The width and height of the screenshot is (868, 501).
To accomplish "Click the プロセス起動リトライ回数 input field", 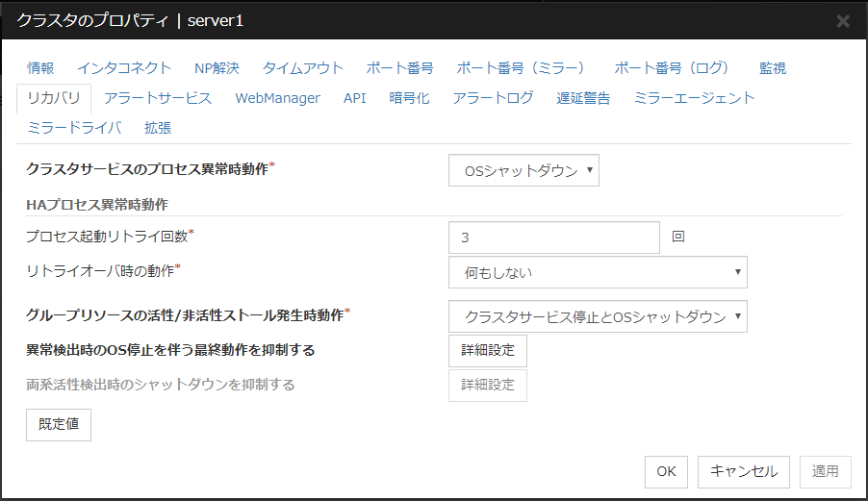I will [x=553, y=238].
